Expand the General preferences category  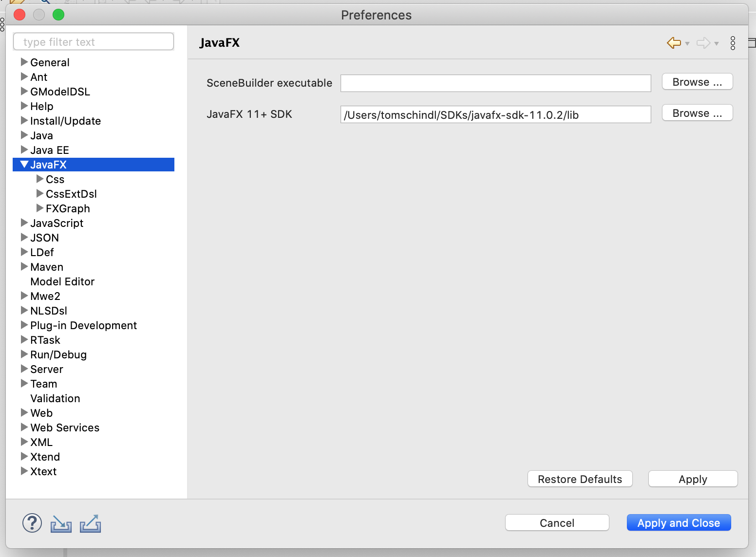coord(24,62)
